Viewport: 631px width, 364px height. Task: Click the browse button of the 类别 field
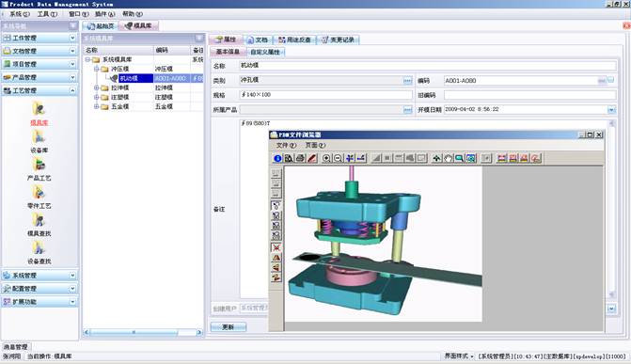click(407, 81)
